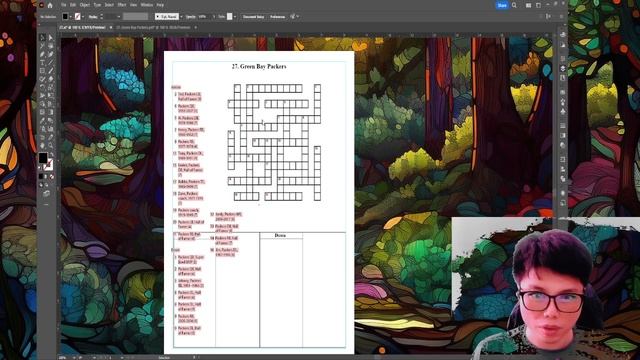Select the Lasso tool

[x=51, y=46]
